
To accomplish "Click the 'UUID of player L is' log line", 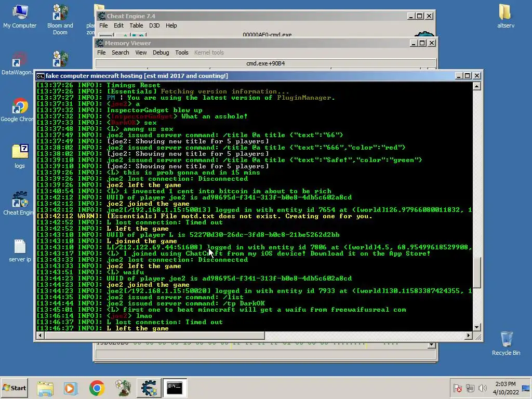I will click(223, 235).
